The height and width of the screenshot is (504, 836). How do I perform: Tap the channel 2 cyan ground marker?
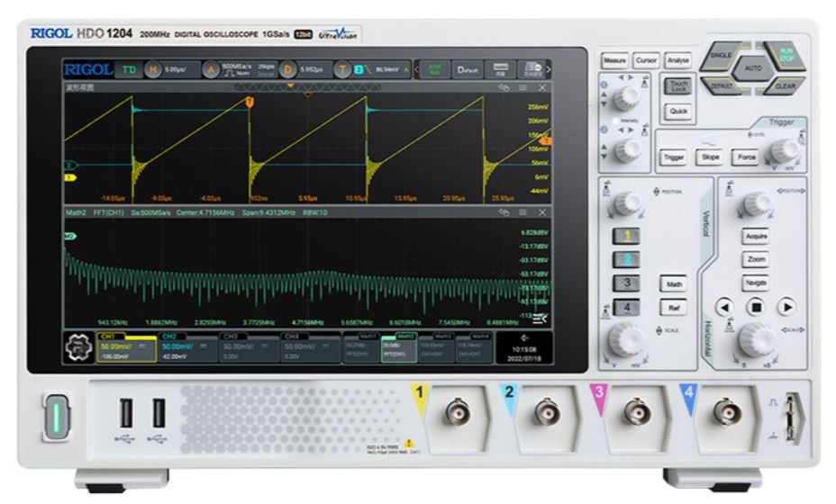[x=70, y=165]
